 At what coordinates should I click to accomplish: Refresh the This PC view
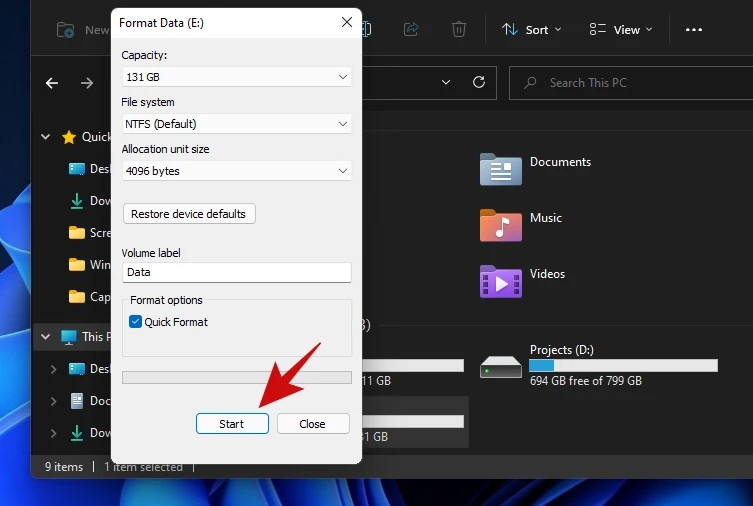coord(479,82)
